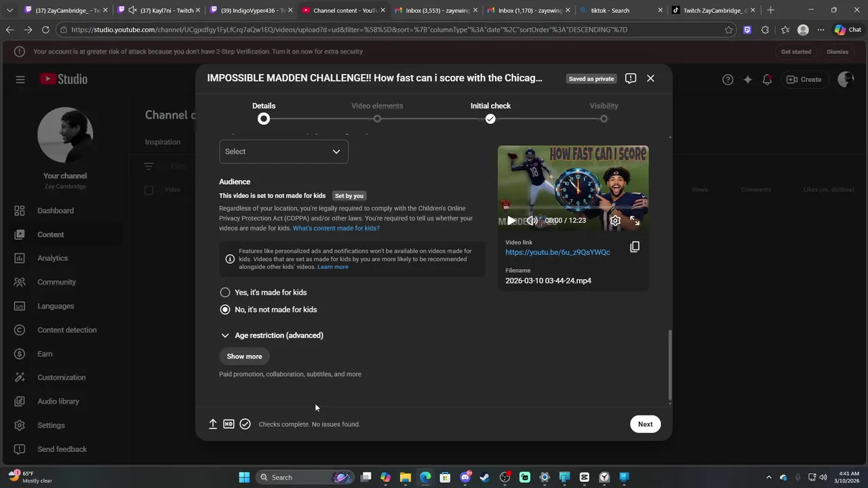The width and height of the screenshot is (868, 488).
Task: Open the tab search chevron in browser
Action: click(9, 10)
